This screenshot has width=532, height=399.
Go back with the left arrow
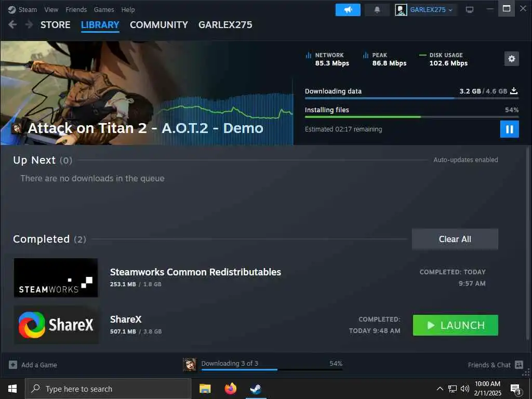(12, 24)
